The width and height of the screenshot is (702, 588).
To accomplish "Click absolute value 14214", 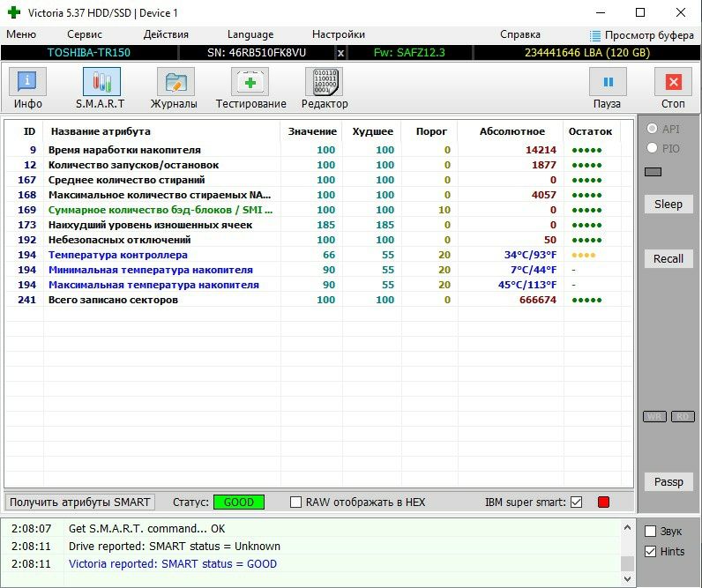I will point(541,150).
